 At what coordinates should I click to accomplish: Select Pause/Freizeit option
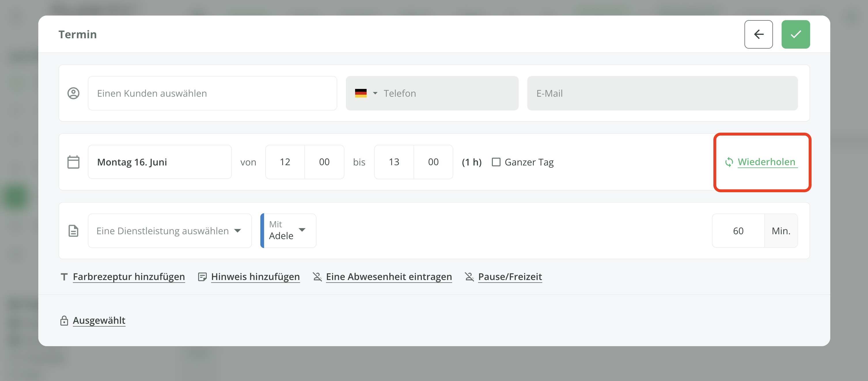point(509,277)
